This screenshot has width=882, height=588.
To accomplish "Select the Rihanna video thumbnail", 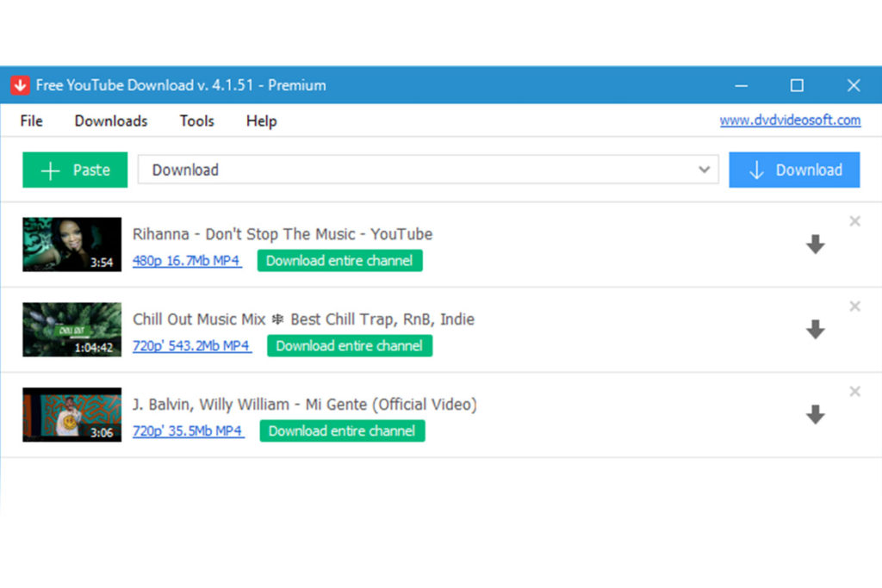I will (72, 244).
